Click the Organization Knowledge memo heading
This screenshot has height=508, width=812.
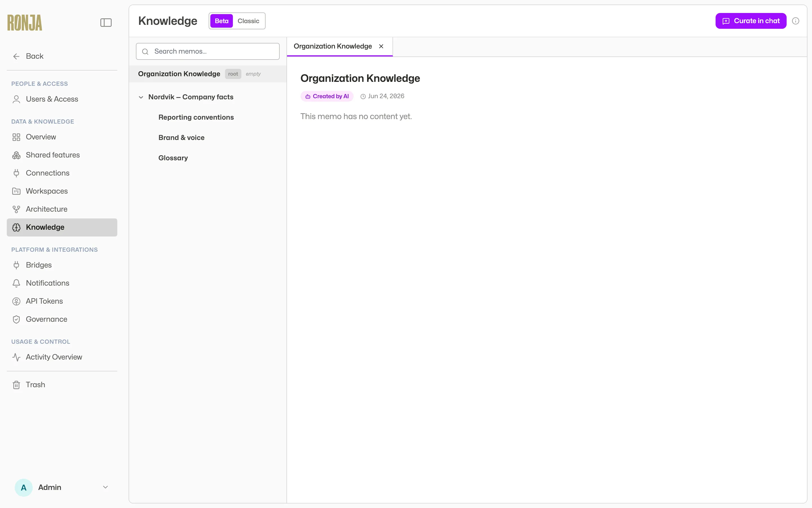point(360,78)
